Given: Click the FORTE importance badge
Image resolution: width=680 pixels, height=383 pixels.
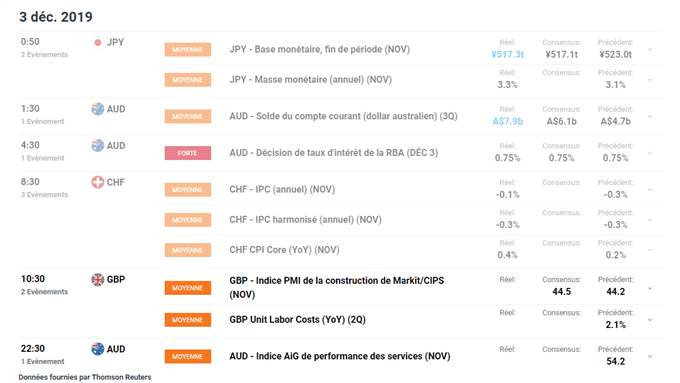Looking at the screenshot, I should pos(188,153).
